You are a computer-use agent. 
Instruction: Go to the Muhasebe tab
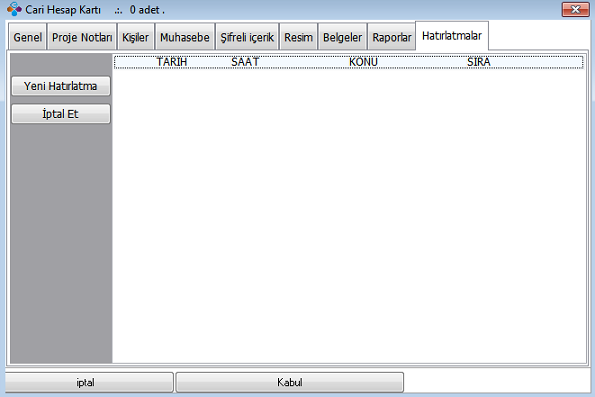click(x=185, y=37)
